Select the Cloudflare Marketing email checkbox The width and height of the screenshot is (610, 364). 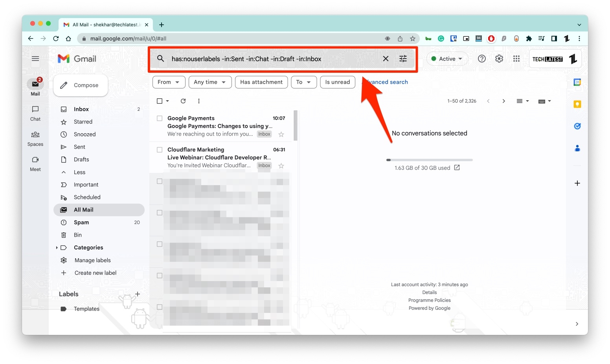pos(159,149)
